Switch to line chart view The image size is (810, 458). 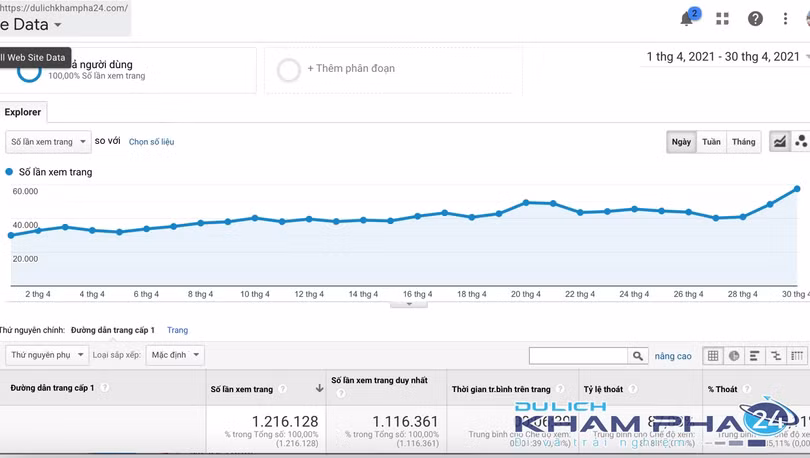(x=780, y=142)
